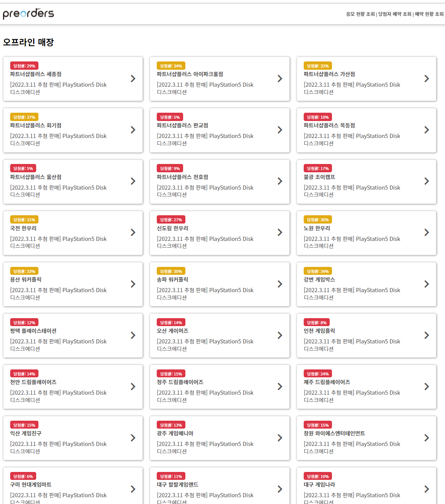This screenshot has height=504, width=445.
Task: Click chevron on 파트너샵플러스 아이파크몰점 card
Action: click(x=280, y=78)
